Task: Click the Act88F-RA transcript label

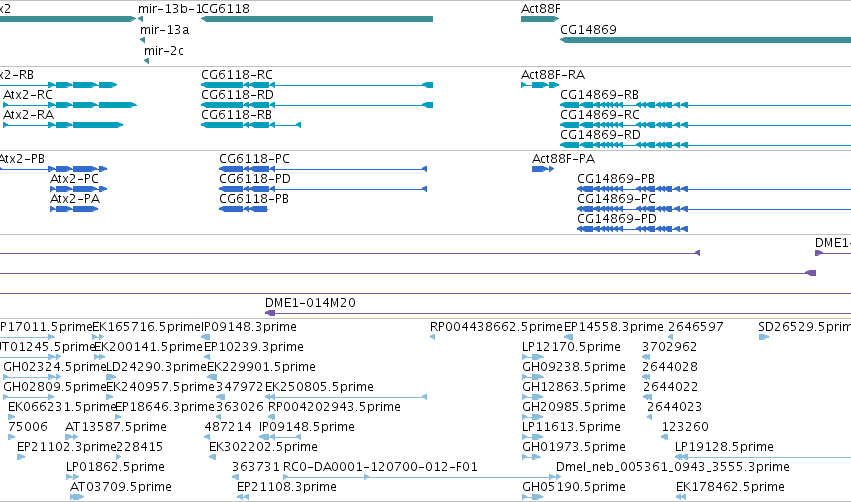Action: [553, 75]
